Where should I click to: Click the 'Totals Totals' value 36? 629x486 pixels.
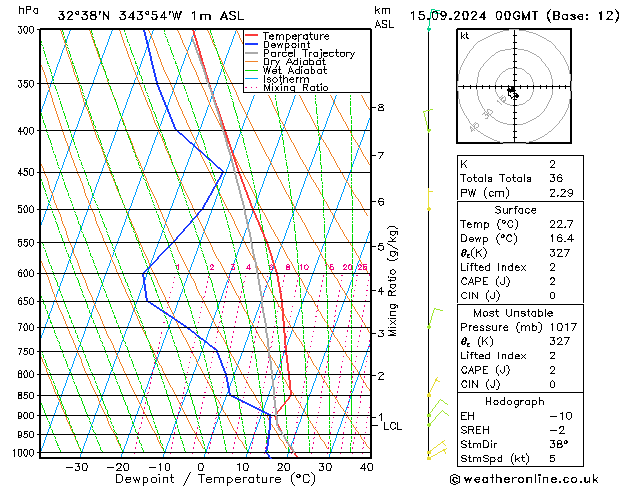pos(556,178)
